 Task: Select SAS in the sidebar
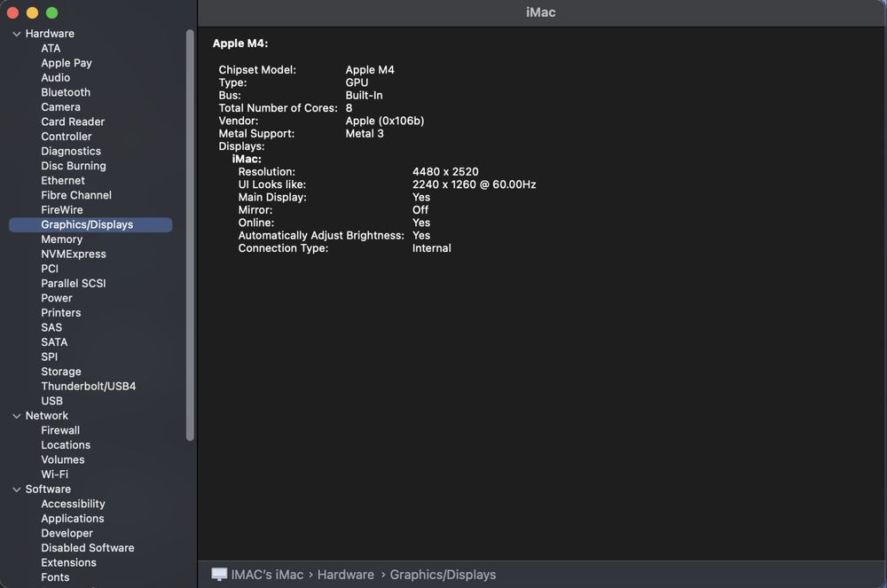[51, 328]
